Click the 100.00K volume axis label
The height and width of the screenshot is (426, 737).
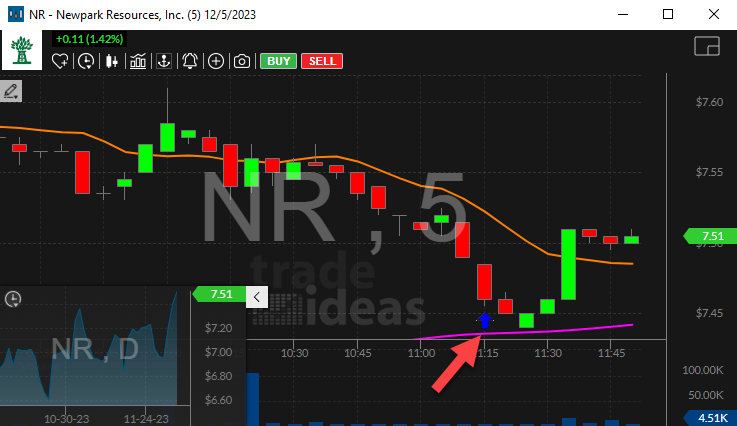(703, 371)
